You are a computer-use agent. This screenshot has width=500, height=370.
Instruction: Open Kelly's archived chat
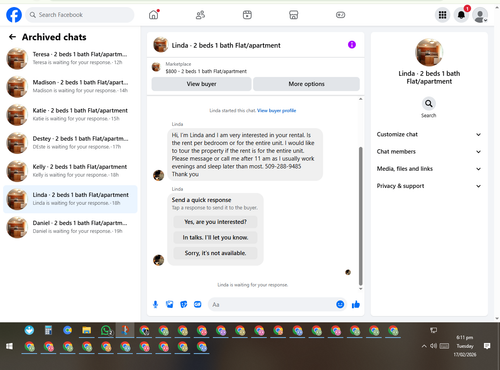tap(70, 171)
